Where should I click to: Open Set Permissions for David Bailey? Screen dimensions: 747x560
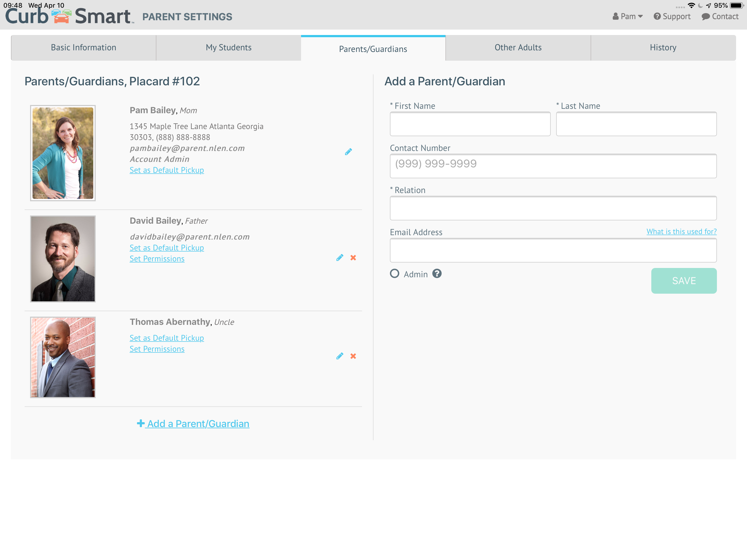[157, 259]
